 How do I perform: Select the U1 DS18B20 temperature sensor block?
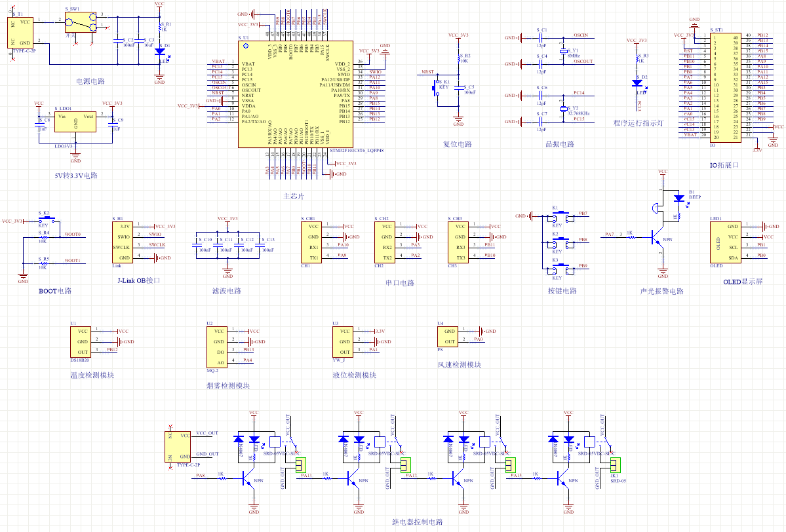[x=80, y=342]
